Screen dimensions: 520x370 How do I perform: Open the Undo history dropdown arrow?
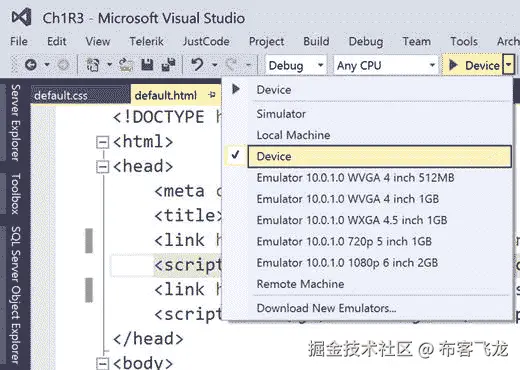[x=215, y=64]
